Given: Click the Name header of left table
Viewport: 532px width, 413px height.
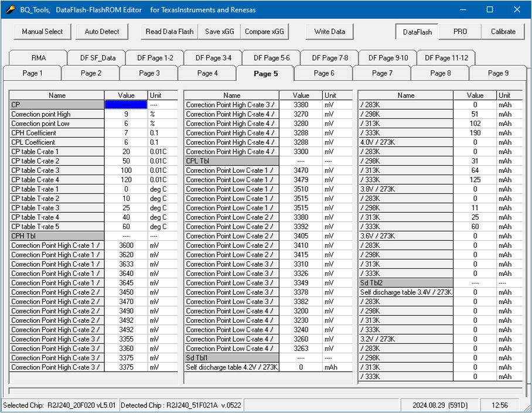Looking at the screenshot, I should (57, 95).
